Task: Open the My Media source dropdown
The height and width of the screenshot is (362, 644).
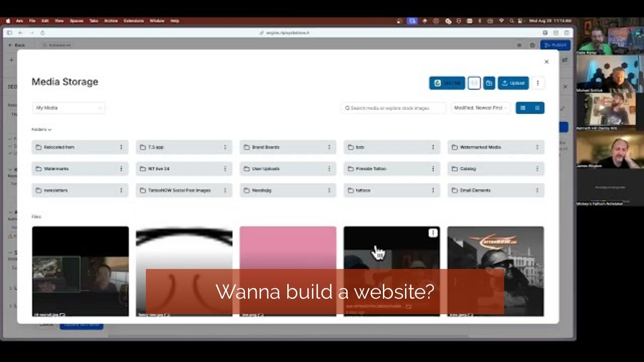Action: (69, 108)
